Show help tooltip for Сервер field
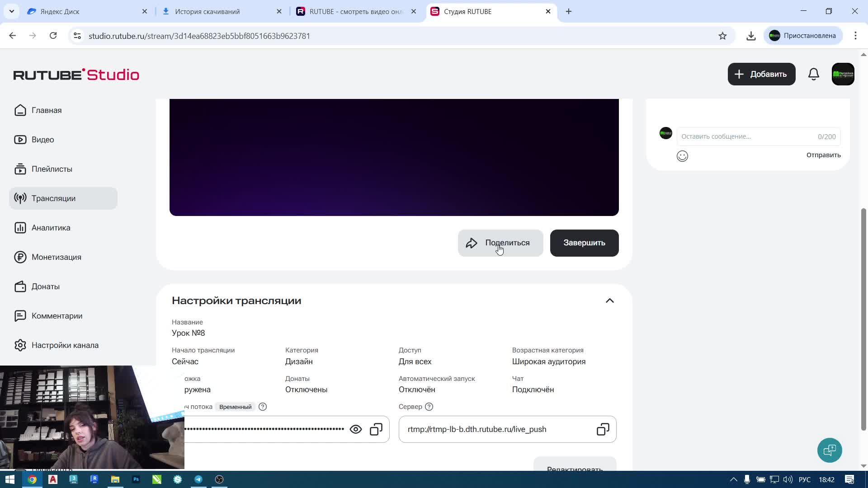Image resolution: width=868 pixels, height=488 pixels. coord(429,407)
